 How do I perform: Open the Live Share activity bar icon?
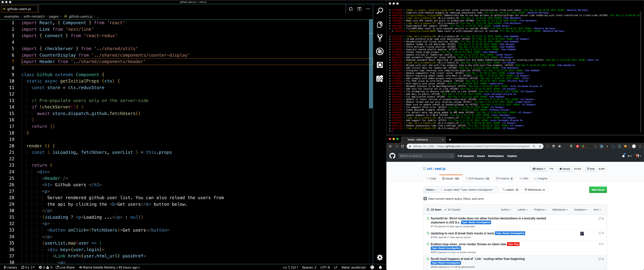tap(380, 78)
